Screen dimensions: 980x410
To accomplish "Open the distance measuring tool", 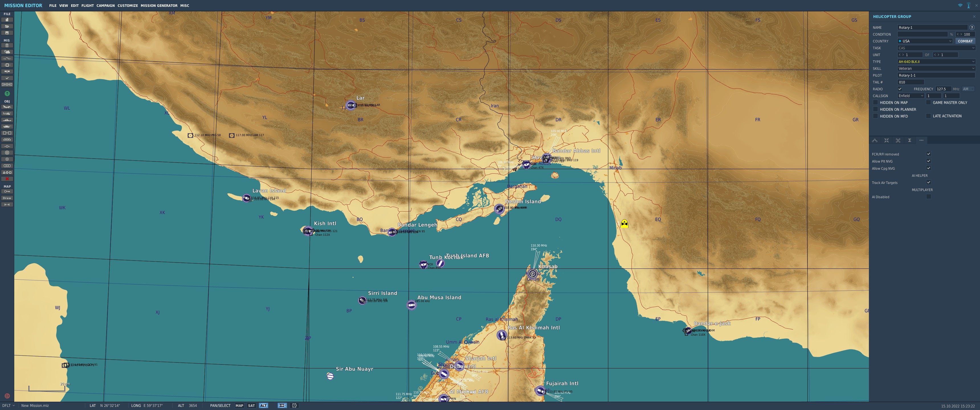I will click(x=7, y=204).
